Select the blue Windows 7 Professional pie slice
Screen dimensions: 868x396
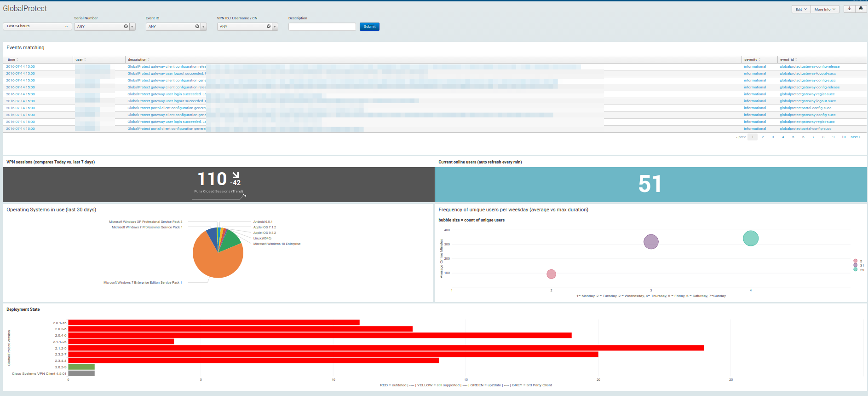(213, 237)
